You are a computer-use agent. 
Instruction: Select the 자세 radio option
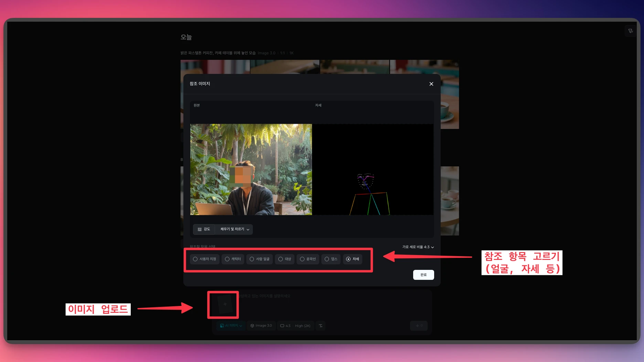pos(352,259)
